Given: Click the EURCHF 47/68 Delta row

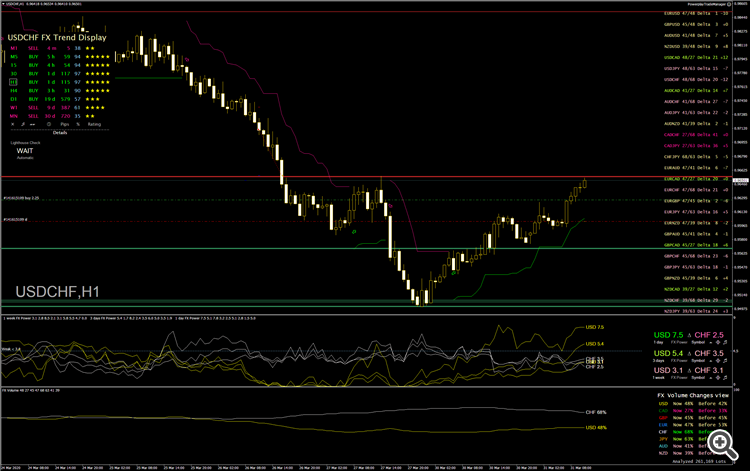Looking at the screenshot, I should 696,190.
